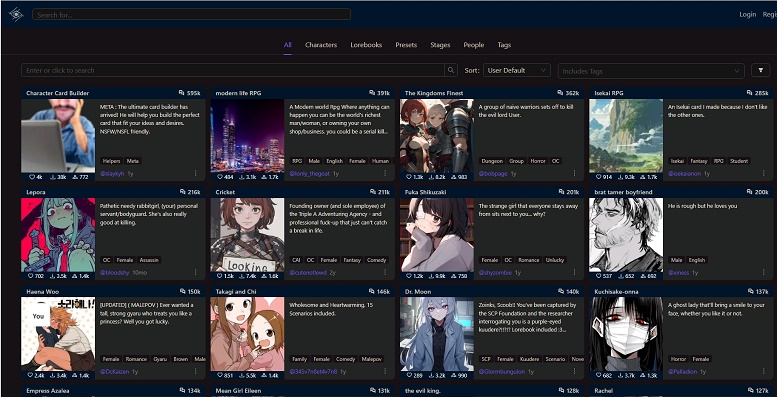The width and height of the screenshot is (777, 397).
Task: Open the Includes Tags dropdown
Action: point(651,71)
